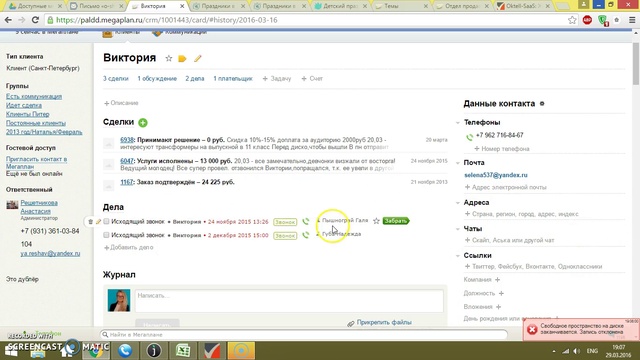
Task: Open the round j icon in taskbar
Action: coord(154,351)
